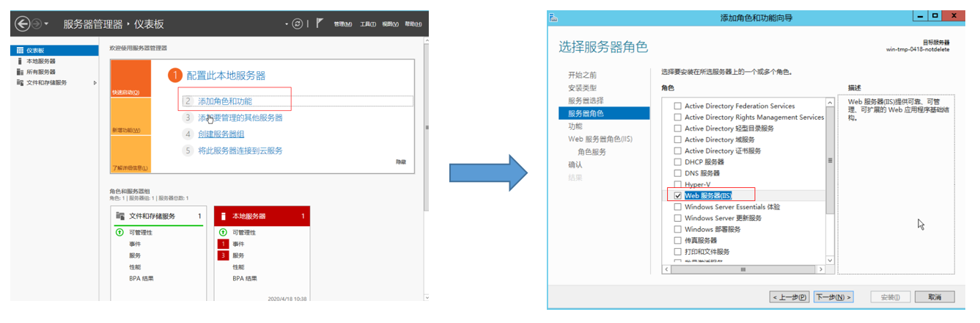Click the back arrow in Server Manager
This screenshot has height=323, width=980.
[22, 23]
